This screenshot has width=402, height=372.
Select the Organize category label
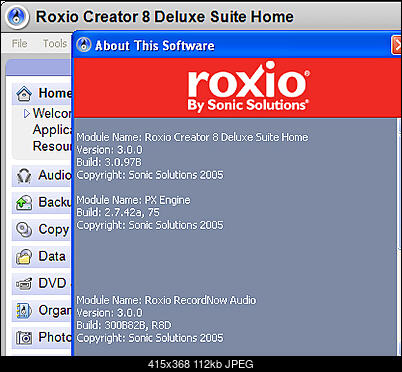[55, 311]
